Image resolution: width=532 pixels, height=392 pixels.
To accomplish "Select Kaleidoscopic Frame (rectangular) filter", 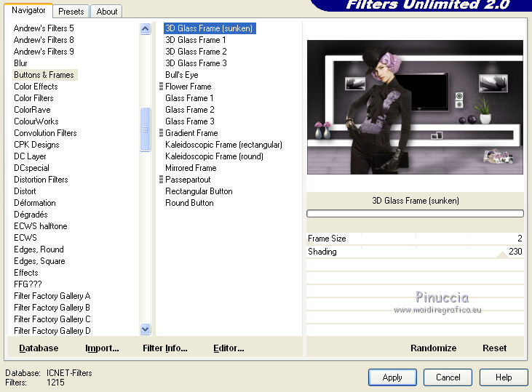I will tap(223, 145).
